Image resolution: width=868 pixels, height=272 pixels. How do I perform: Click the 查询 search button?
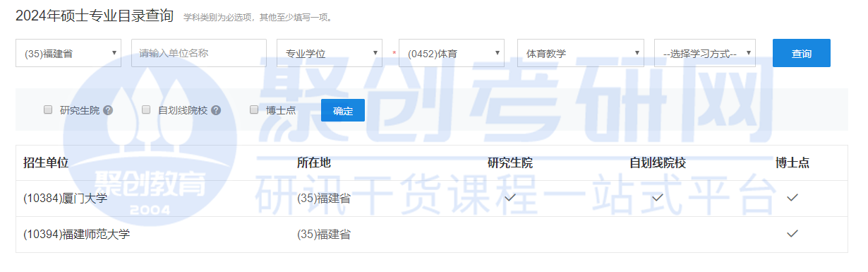point(802,53)
